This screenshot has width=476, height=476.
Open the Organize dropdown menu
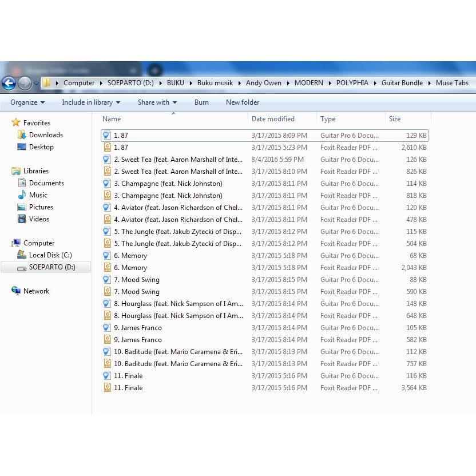pos(27,102)
